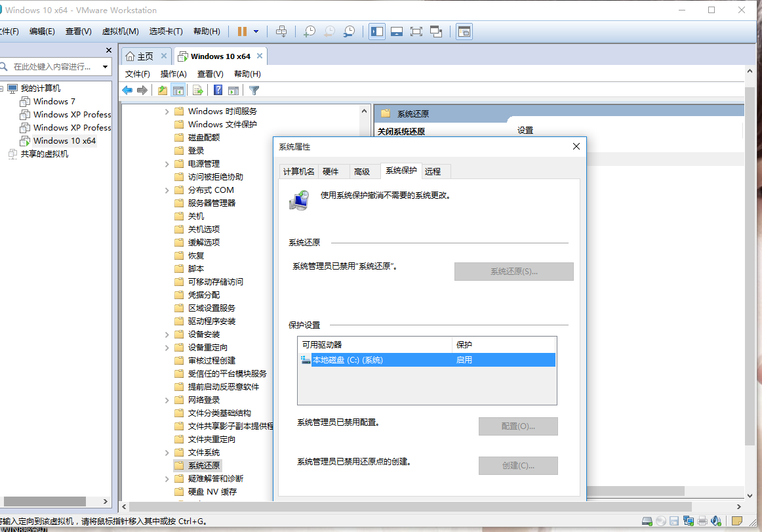Open the snapshot manager
Viewport: 762px width, 532px height.
[x=349, y=31]
